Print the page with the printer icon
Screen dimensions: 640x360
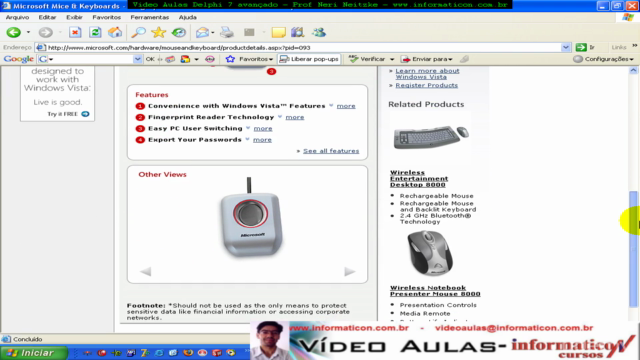[x=227, y=32]
